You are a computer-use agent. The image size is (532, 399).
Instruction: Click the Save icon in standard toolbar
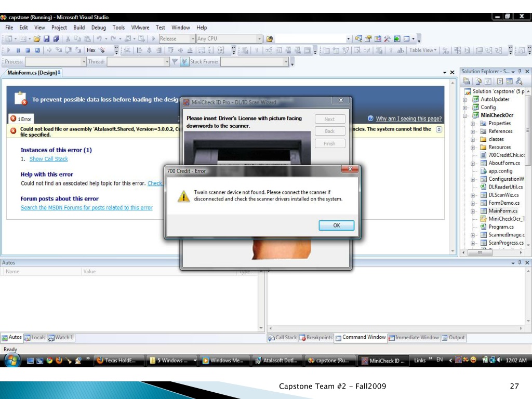click(x=46, y=38)
